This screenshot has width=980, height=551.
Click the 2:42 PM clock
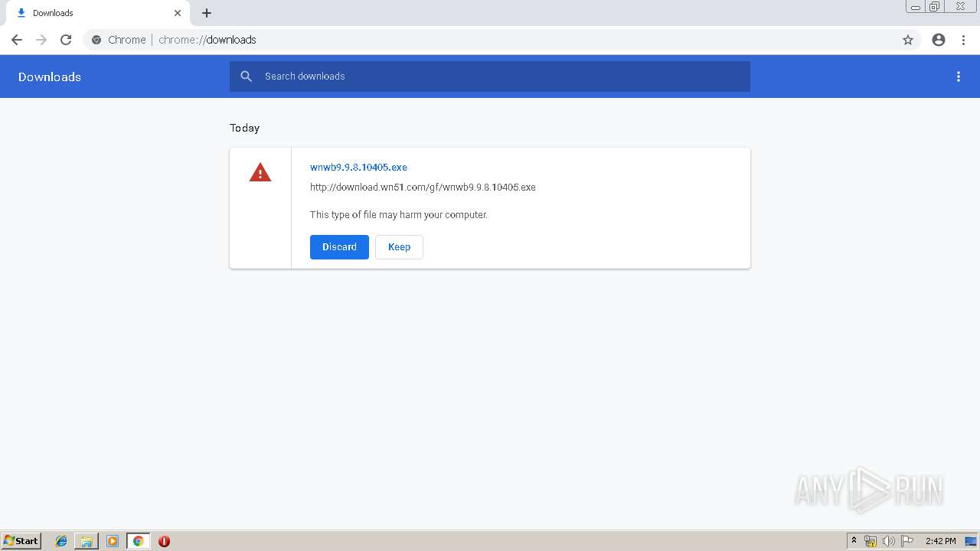[941, 541]
